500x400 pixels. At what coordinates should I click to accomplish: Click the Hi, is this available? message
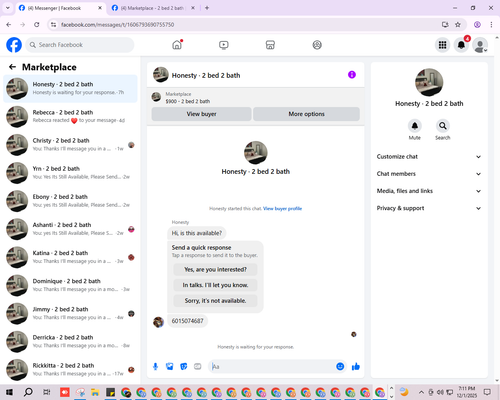[197, 233]
